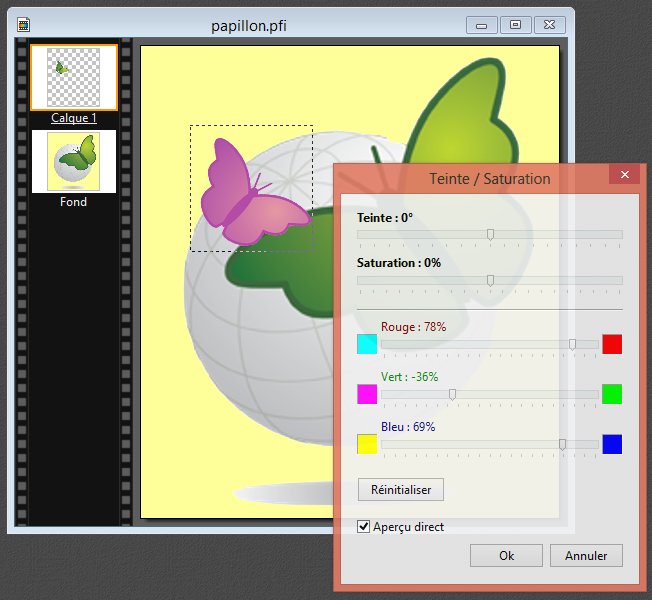Image resolution: width=652 pixels, height=600 pixels.
Task: Select the Fond layer thumbnail
Action: (74, 161)
